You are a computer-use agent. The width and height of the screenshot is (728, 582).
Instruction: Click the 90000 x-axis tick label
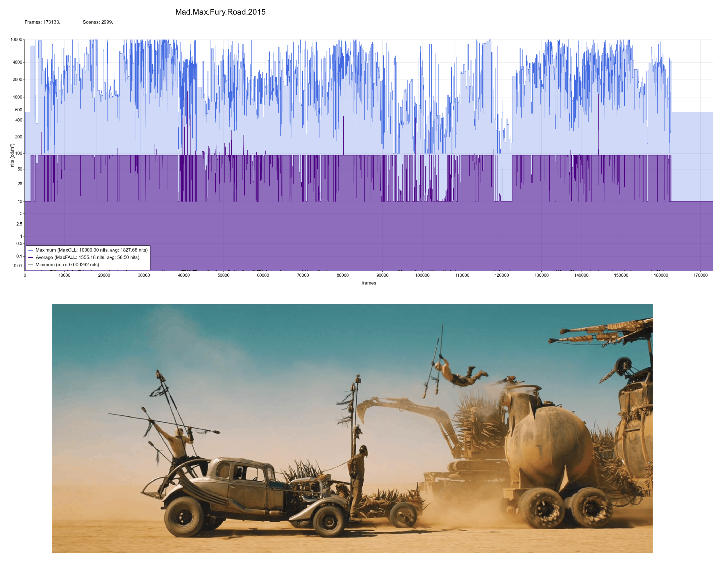pyautogui.click(x=383, y=275)
